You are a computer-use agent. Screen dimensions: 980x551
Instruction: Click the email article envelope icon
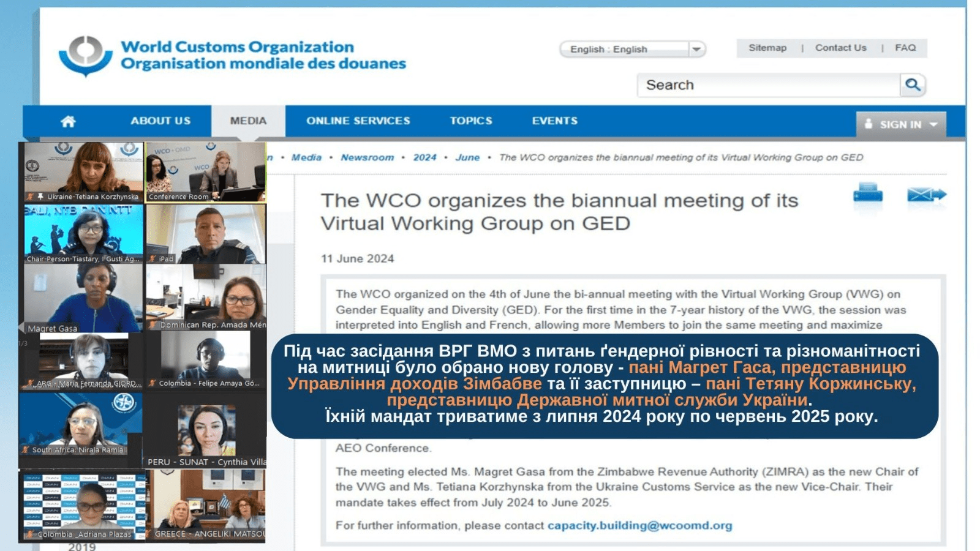click(x=927, y=195)
